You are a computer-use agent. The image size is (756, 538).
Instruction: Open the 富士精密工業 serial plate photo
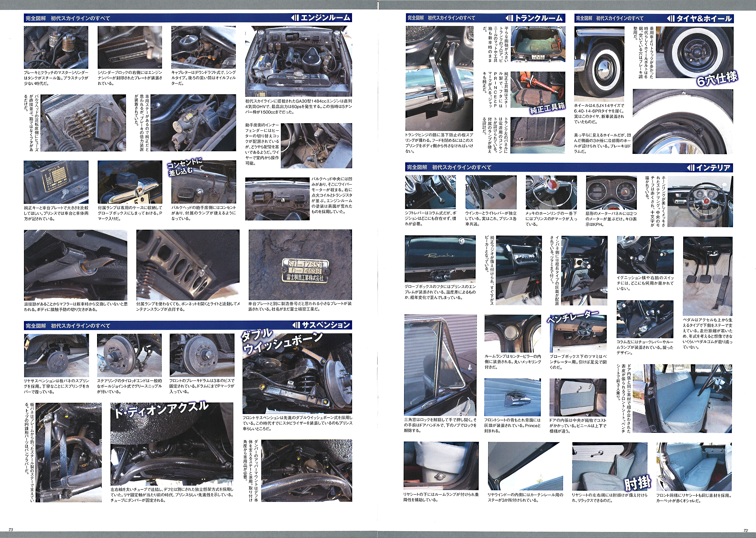click(x=300, y=264)
